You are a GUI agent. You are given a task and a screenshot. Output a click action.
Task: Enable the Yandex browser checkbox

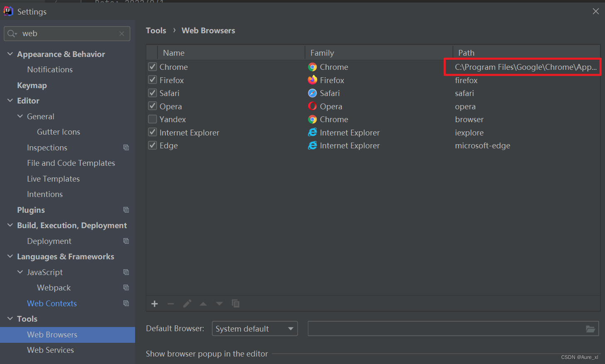point(152,119)
